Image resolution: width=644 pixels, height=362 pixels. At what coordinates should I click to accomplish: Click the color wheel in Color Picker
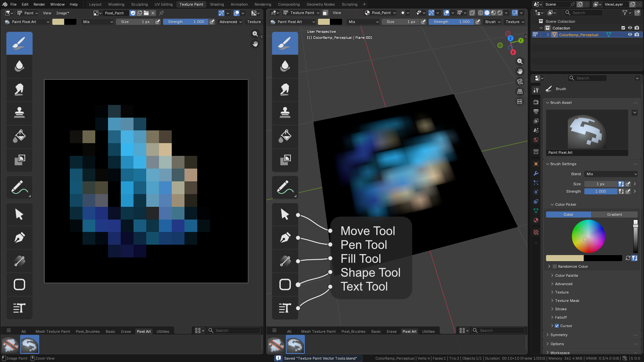click(588, 236)
